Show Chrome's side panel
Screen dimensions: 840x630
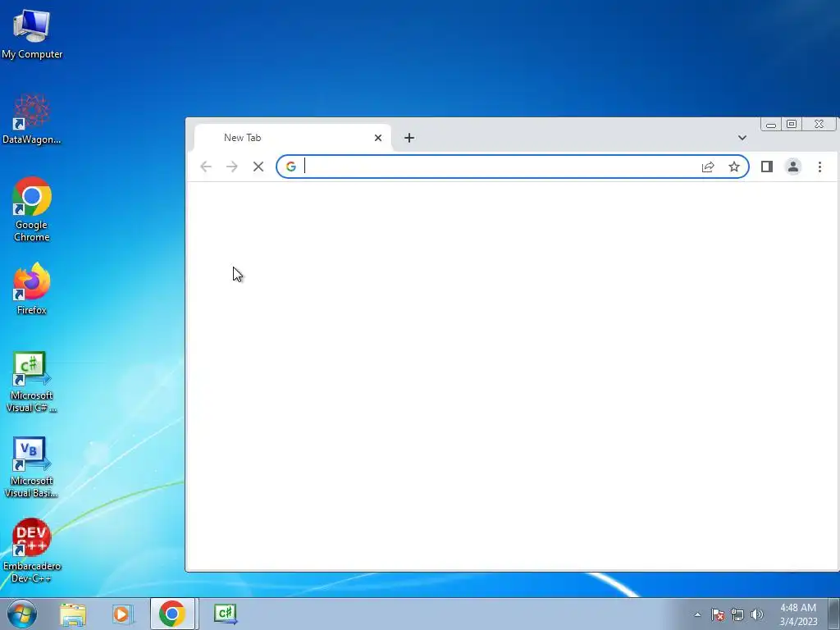click(x=767, y=167)
